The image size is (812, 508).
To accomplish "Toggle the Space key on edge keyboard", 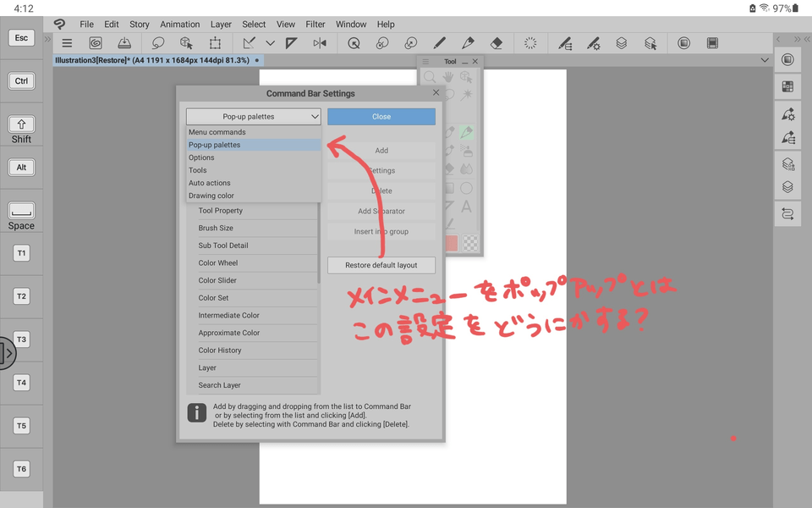I will pos(21,211).
